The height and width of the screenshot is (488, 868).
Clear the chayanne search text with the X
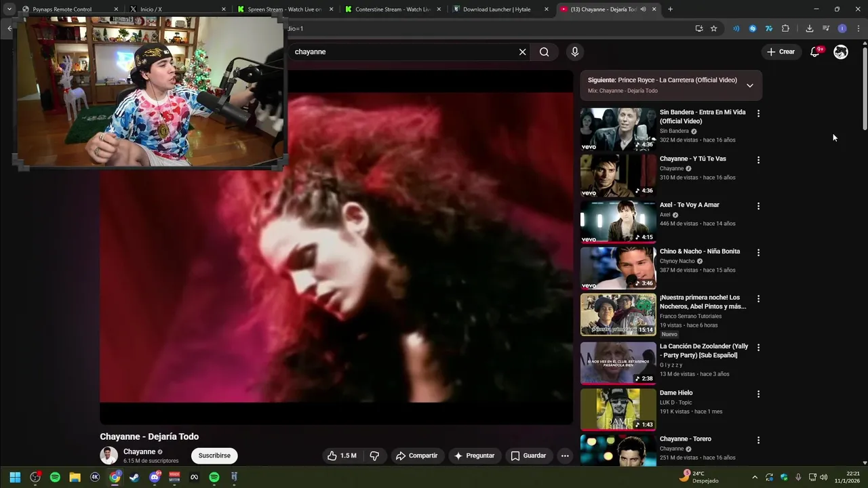(522, 52)
